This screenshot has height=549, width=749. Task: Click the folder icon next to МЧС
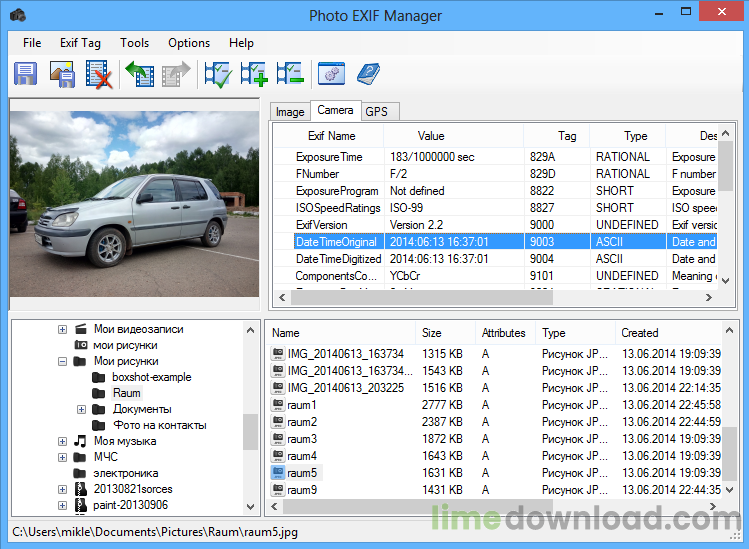pos(80,457)
